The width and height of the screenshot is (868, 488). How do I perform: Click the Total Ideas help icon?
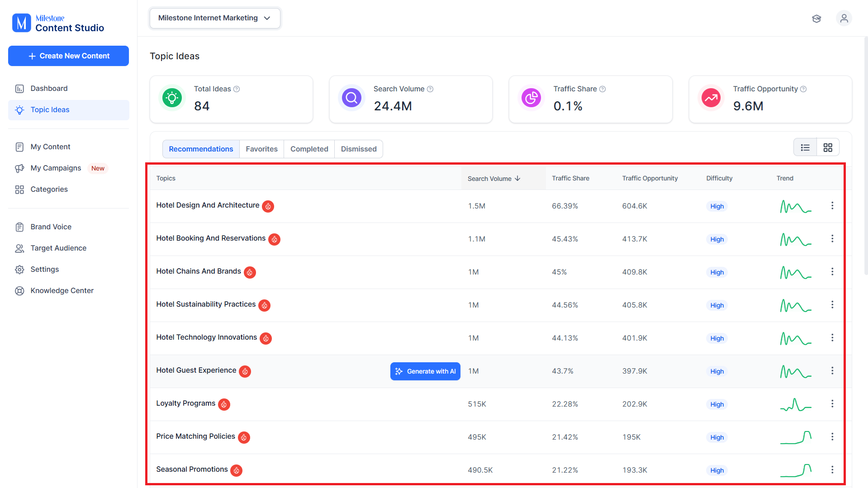[236, 89]
